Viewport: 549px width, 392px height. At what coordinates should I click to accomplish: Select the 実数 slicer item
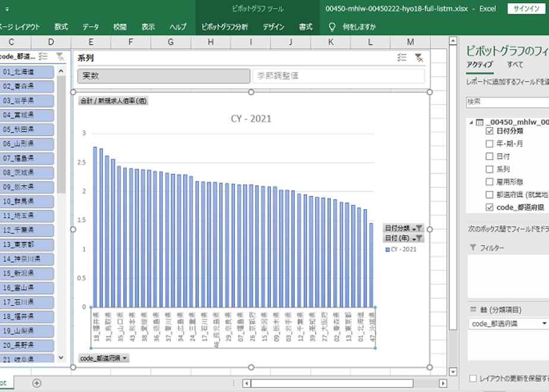click(164, 75)
